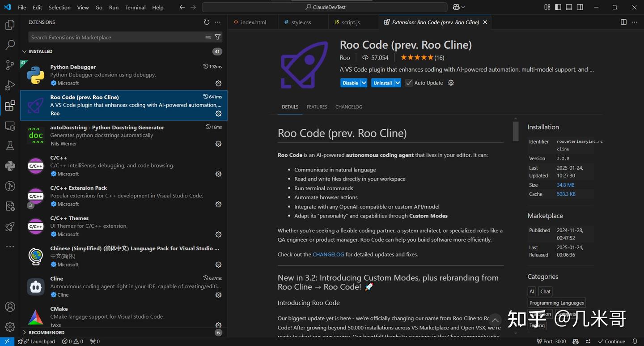
Task: Click the remote window indicator in status bar
Action: pos(7,341)
